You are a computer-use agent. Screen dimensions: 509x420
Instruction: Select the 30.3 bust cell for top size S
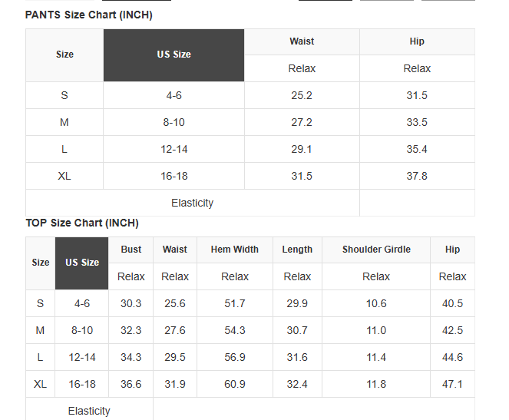point(131,303)
